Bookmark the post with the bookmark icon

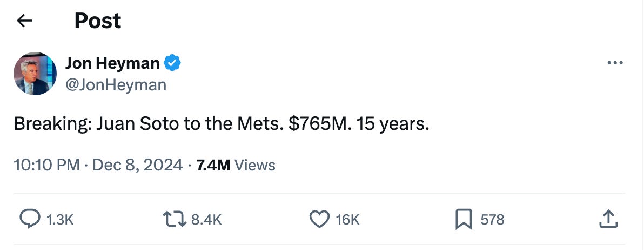[463, 219]
